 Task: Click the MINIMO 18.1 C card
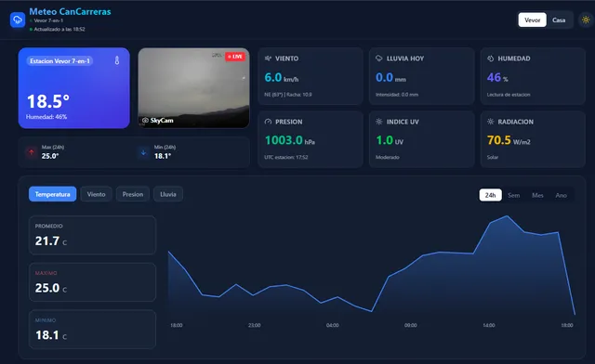tap(92, 329)
